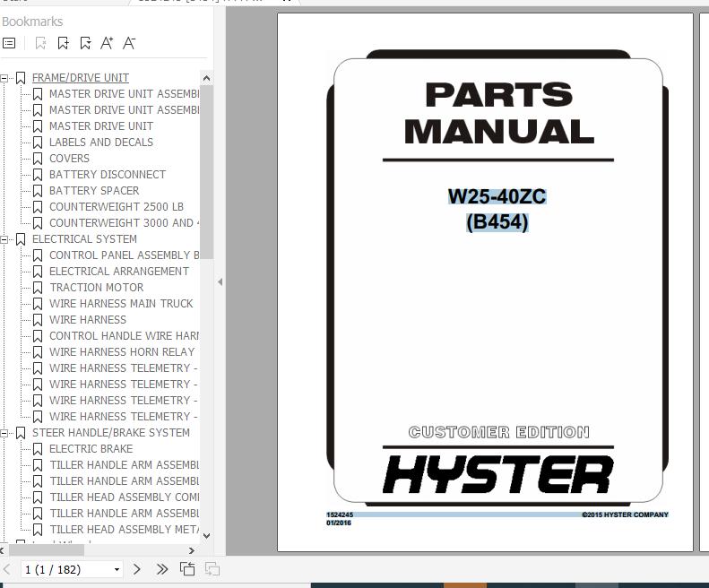Open ELECTRICAL SYSTEM bookmark
The height and width of the screenshot is (588, 709).
pos(84,238)
